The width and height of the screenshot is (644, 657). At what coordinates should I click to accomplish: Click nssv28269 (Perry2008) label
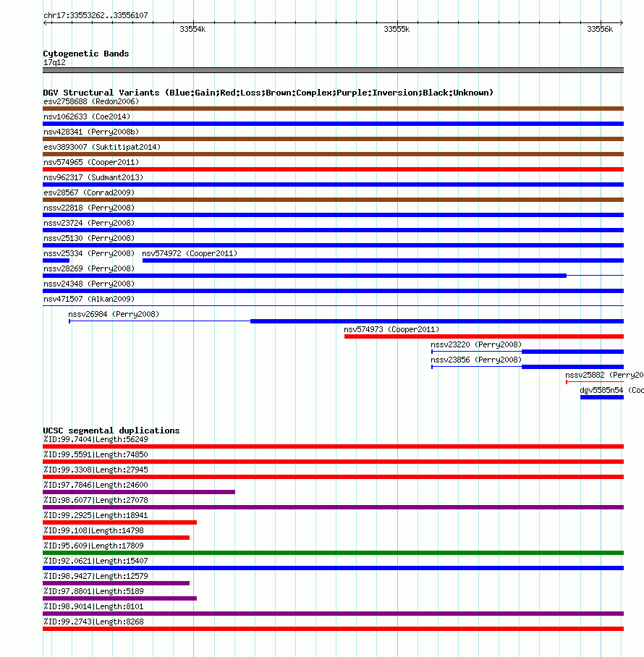[89, 268]
